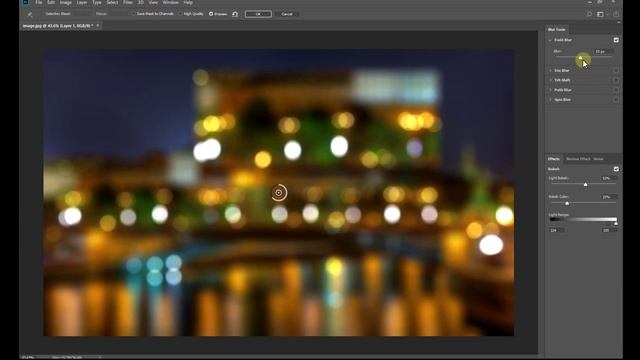The width and height of the screenshot is (640, 360).
Task: Open the Help menu
Action: [x=188, y=2]
